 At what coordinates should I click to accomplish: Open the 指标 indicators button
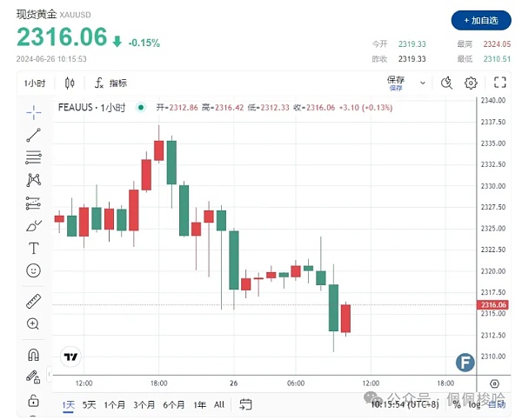pos(110,83)
